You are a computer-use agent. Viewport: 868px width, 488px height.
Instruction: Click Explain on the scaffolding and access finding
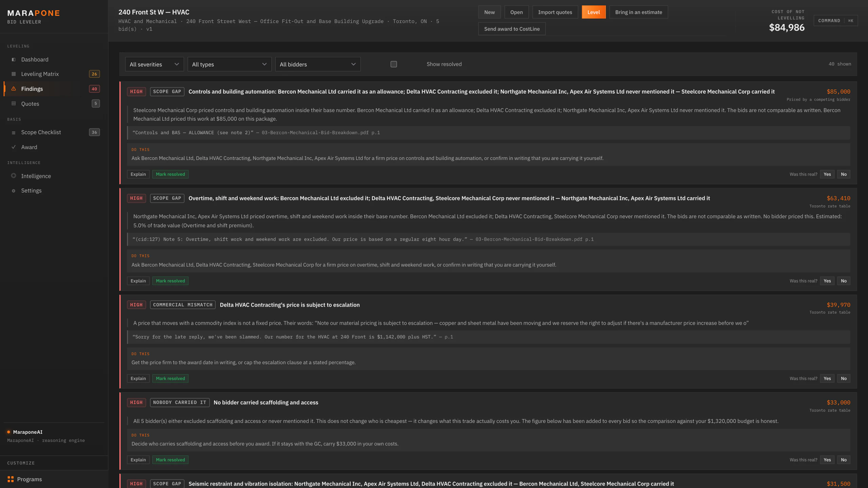[138, 460]
